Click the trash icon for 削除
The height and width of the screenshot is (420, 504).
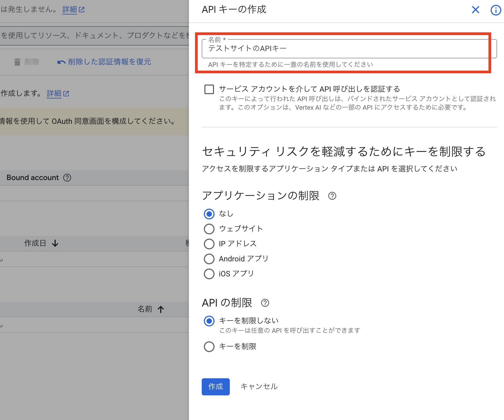click(17, 62)
